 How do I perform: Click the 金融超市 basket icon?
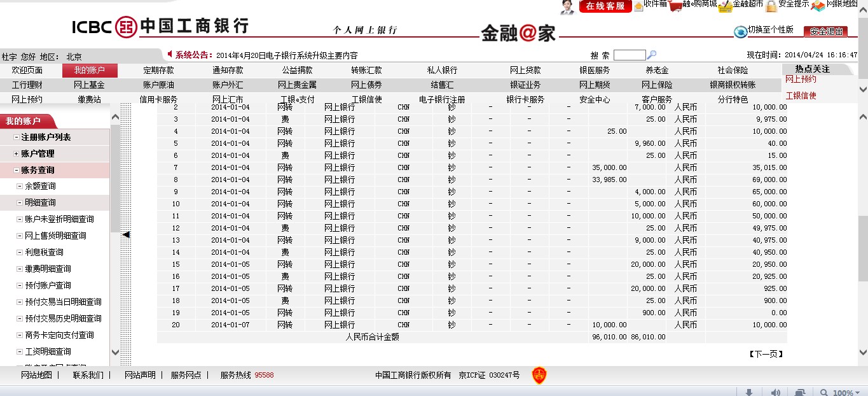point(726,6)
